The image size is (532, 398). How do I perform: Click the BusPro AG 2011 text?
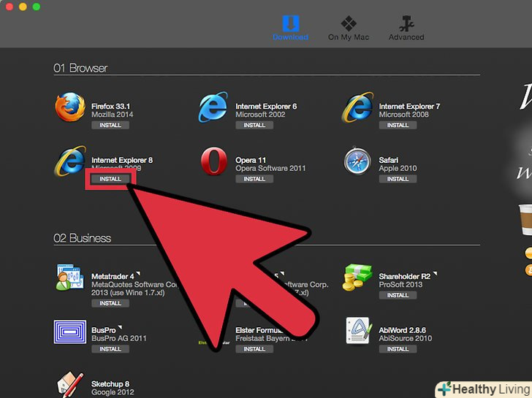118,338
